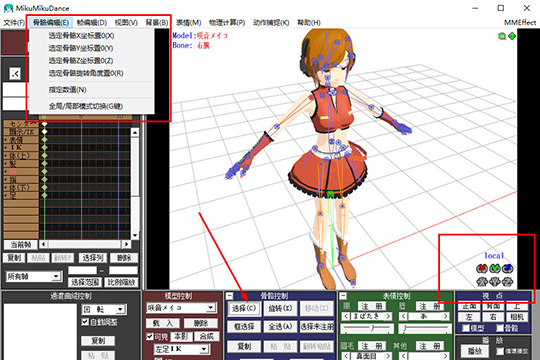The height and width of the screenshot is (360, 540).
Task: Open the 视图(V) menu
Action: coord(126,23)
